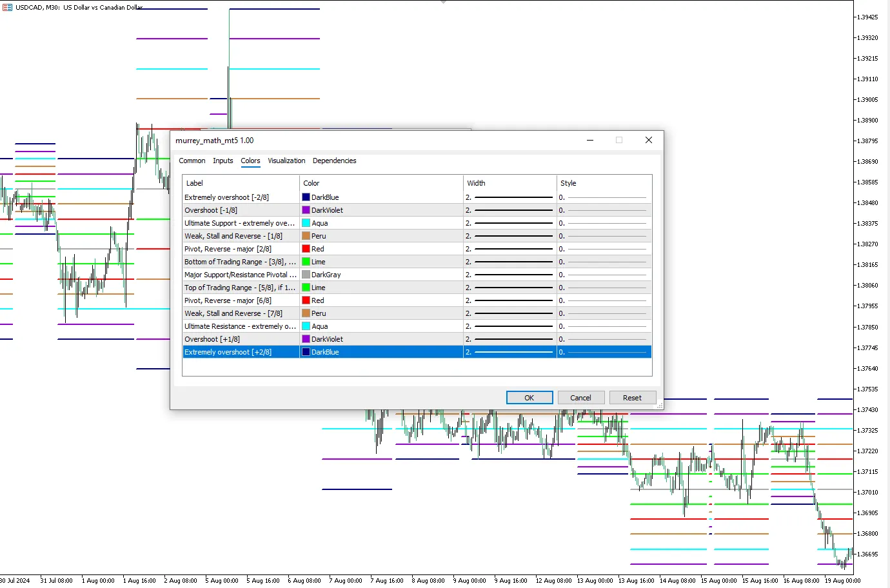890x588 pixels.
Task: Click the Aqua swatch for Ultimate Support
Action: coord(306,223)
